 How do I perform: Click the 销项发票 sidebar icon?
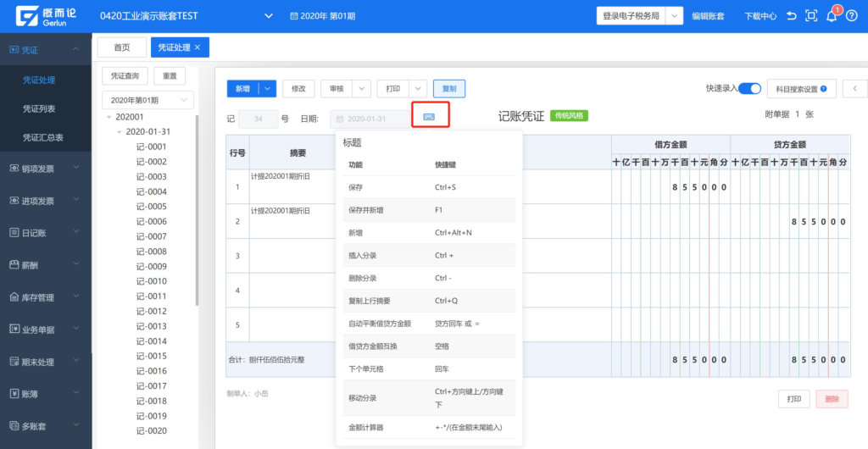[x=14, y=169]
